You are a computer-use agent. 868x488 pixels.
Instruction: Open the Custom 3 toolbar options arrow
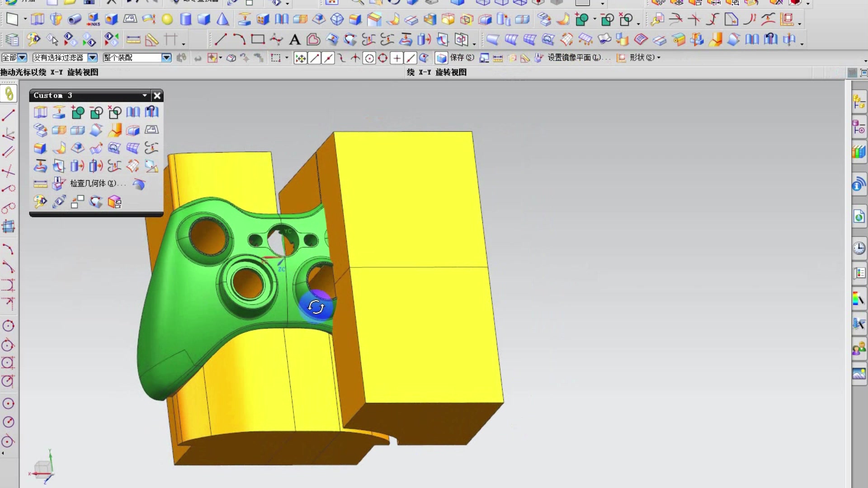click(x=145, y=95)
